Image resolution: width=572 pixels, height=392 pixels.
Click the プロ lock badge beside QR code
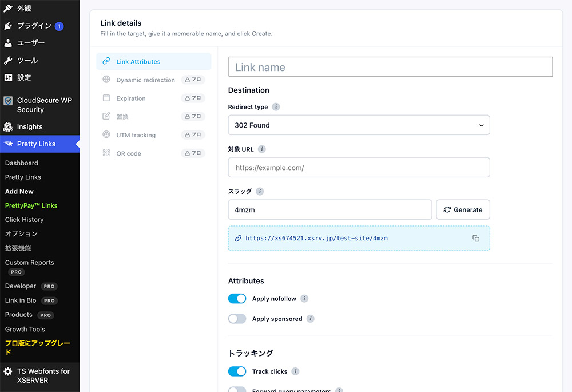coord(193,153)
